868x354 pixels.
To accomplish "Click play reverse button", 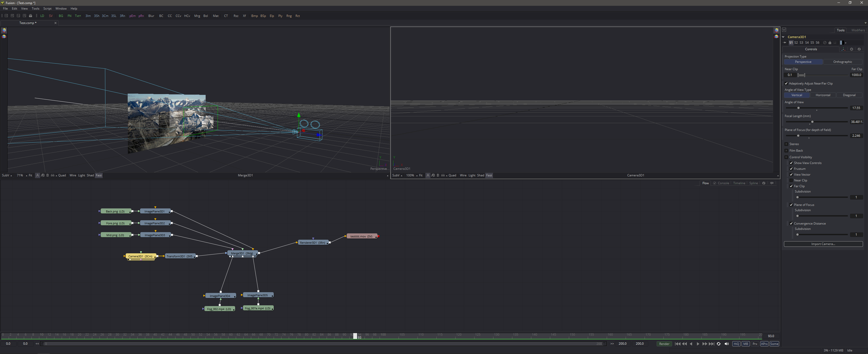I will coord(691,344).
